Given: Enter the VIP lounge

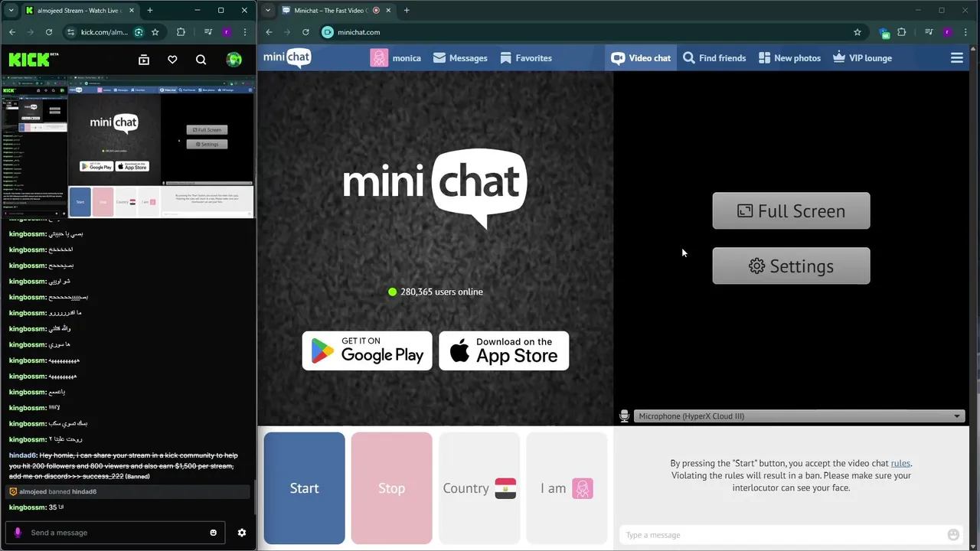Looking at the screenshot, I should [x=862, y=58].
